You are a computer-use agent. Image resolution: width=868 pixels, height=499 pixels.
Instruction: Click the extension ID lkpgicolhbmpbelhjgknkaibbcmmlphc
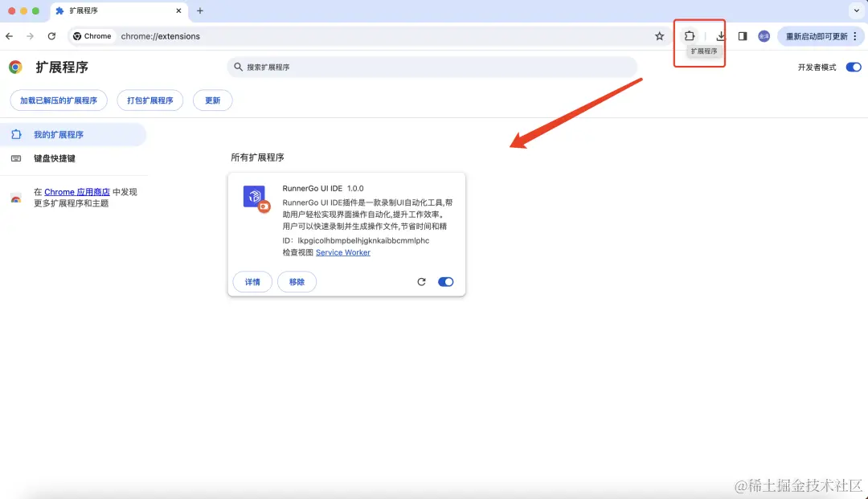pos(363,240)
